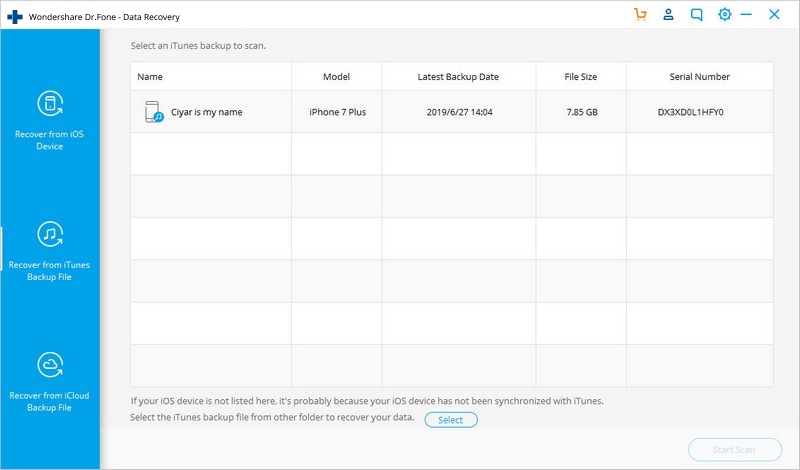Open the settings gear icon
This screenshot has height=470, width=800.
pos(724,15)
